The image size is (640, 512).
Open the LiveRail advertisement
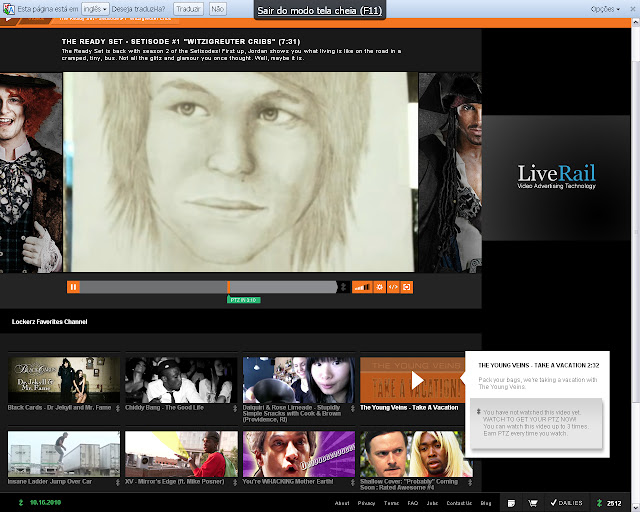pyautogui.click(x=556, y=177)
